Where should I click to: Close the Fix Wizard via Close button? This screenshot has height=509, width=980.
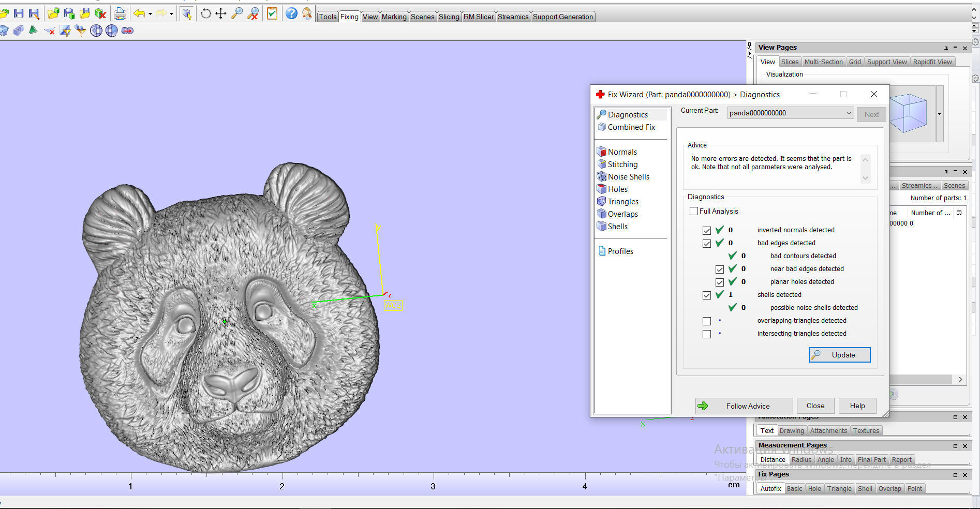click(x=815, y=406)
